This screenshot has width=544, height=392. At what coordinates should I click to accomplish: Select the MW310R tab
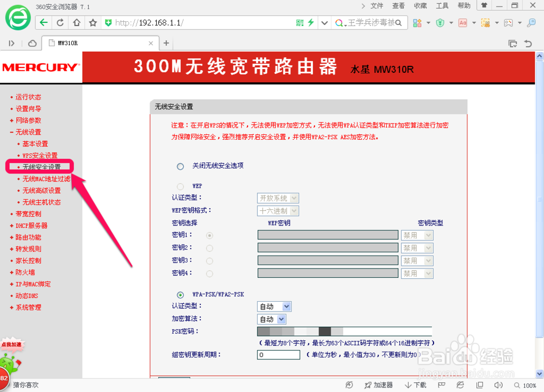click(101, 43)
